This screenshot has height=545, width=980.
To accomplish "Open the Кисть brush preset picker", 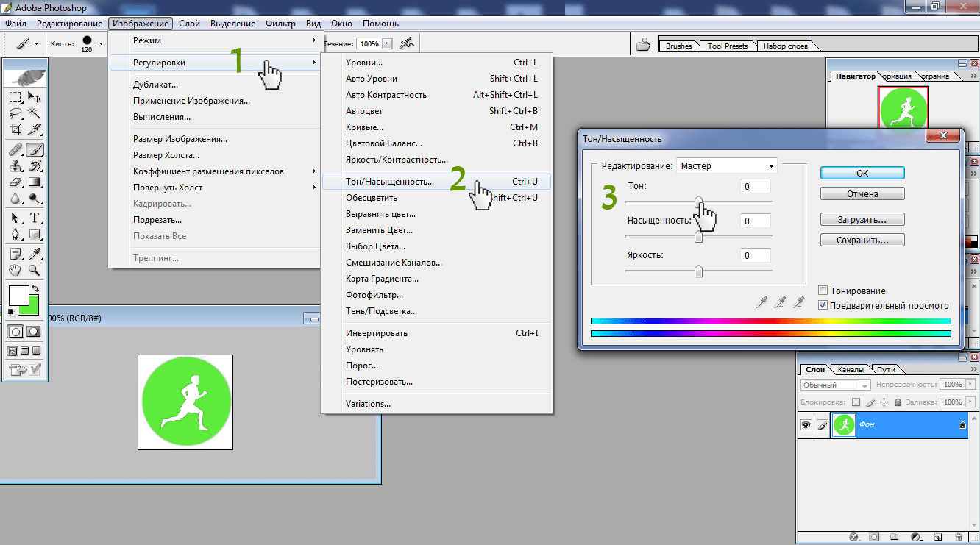I will tap(99, 43).
